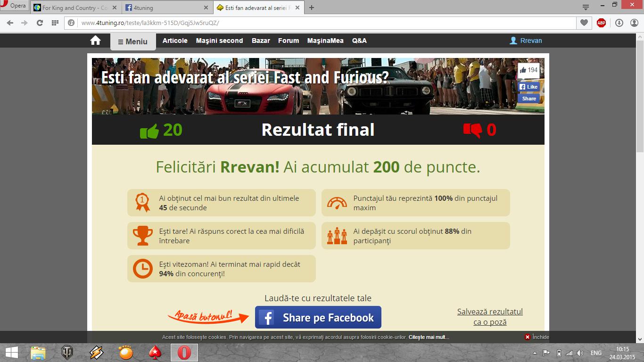Click the medal best result icon
Image resolution: width=644 pixels, height=362 pixels.
click(x=142, y=203)
